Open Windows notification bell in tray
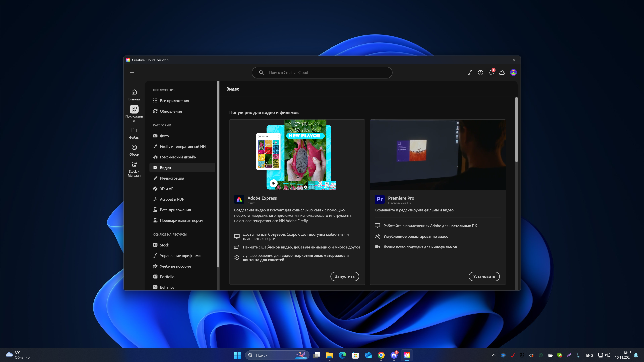 point(636,355)
